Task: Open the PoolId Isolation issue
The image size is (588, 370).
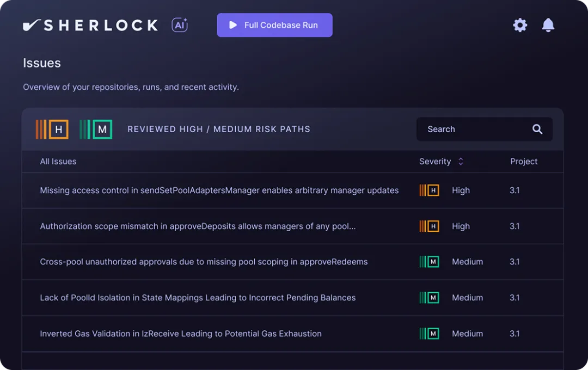Action: click(198, 298)
